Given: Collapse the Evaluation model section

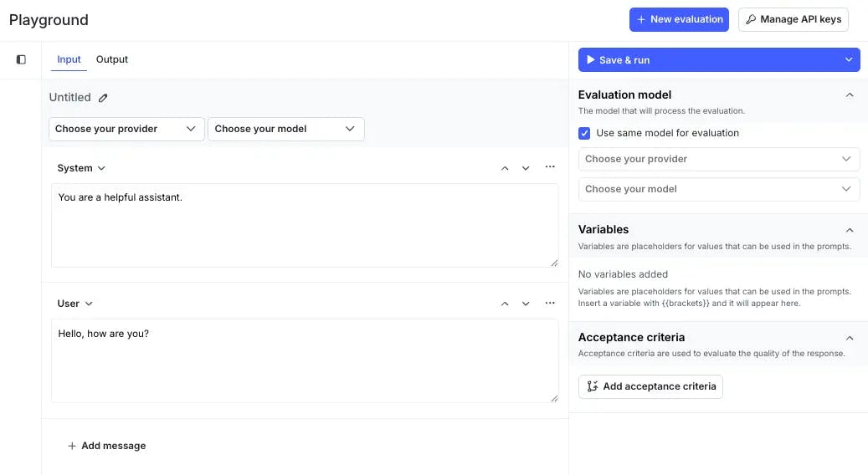Looking at the screenshot, I should tap(850, 95).
